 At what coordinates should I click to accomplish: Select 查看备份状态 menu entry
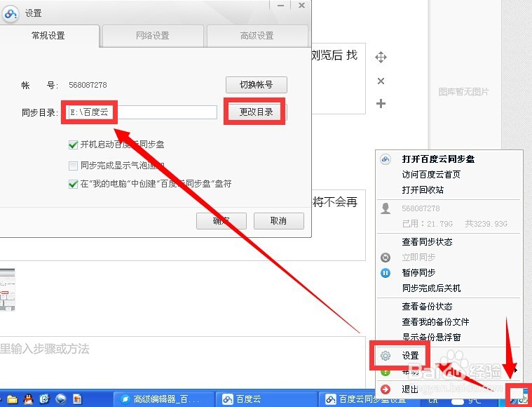point(427,307)
